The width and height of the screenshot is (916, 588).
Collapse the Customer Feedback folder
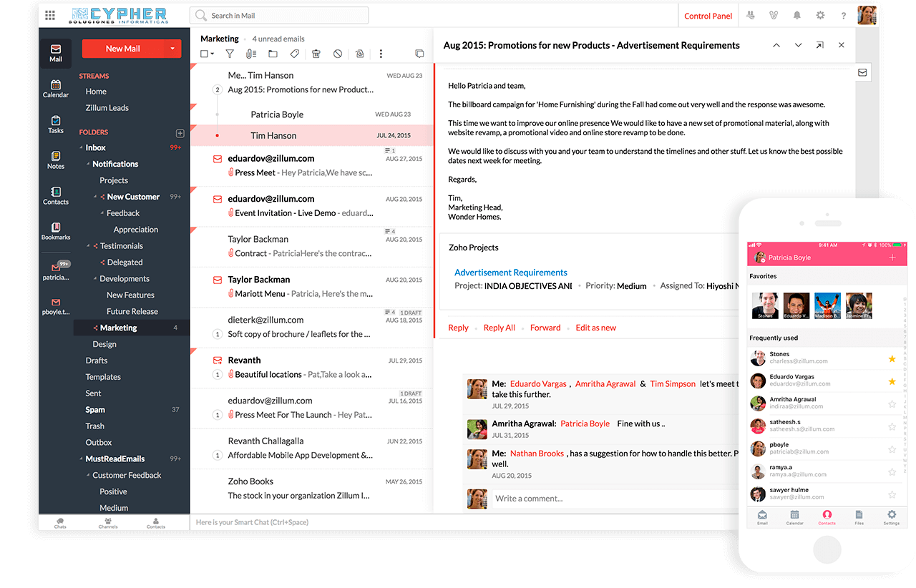pyautogui.click(x=88, y=476)
